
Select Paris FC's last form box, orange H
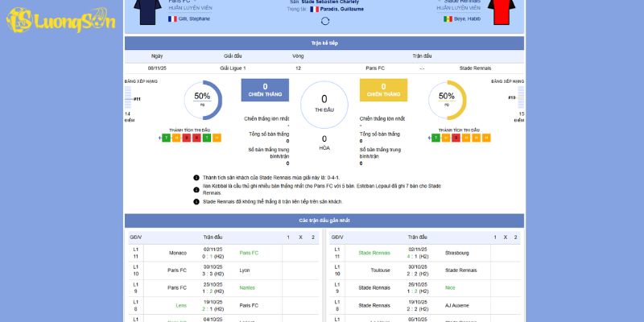click(217, 138)
